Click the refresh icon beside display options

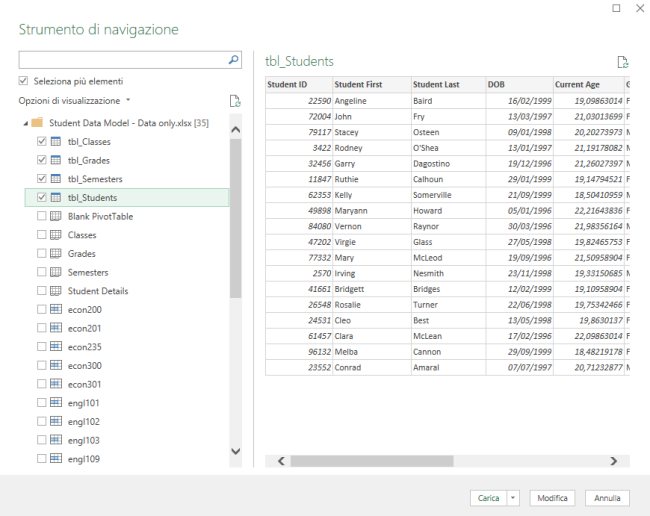coord(235,101)
